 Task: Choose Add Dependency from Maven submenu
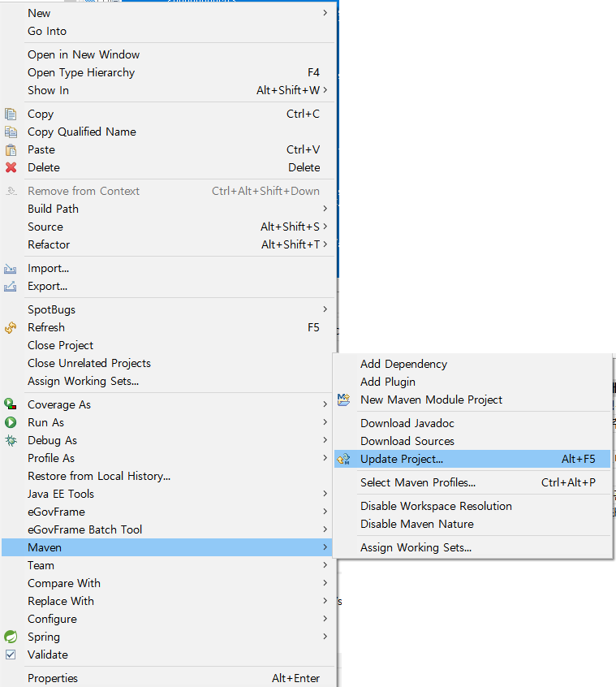pyautogui.click(x=472, y=364)
